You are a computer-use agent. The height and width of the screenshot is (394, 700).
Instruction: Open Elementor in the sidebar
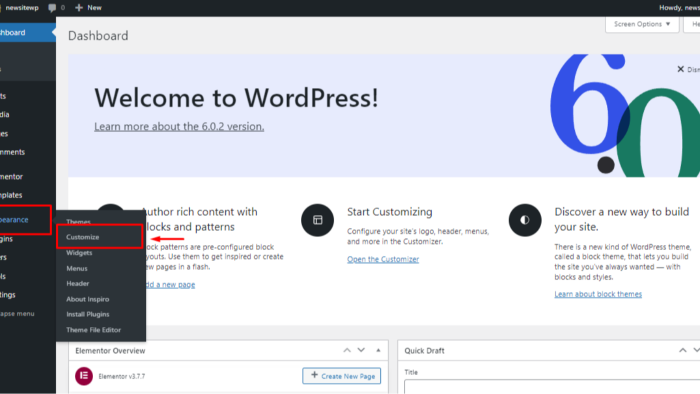click(x=28, y=177)
